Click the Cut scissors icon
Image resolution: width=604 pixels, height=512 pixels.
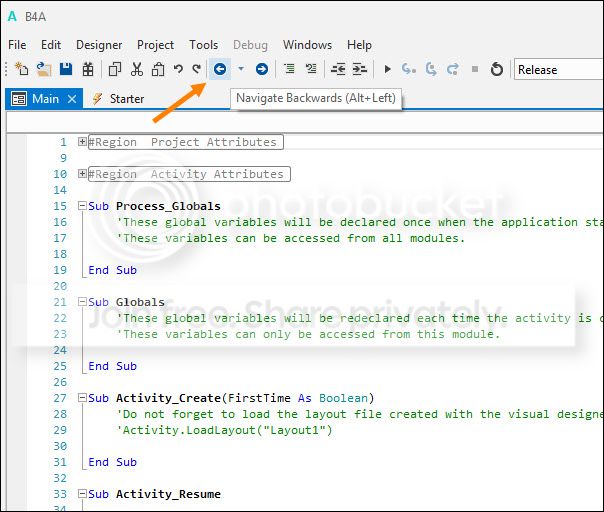137,69
